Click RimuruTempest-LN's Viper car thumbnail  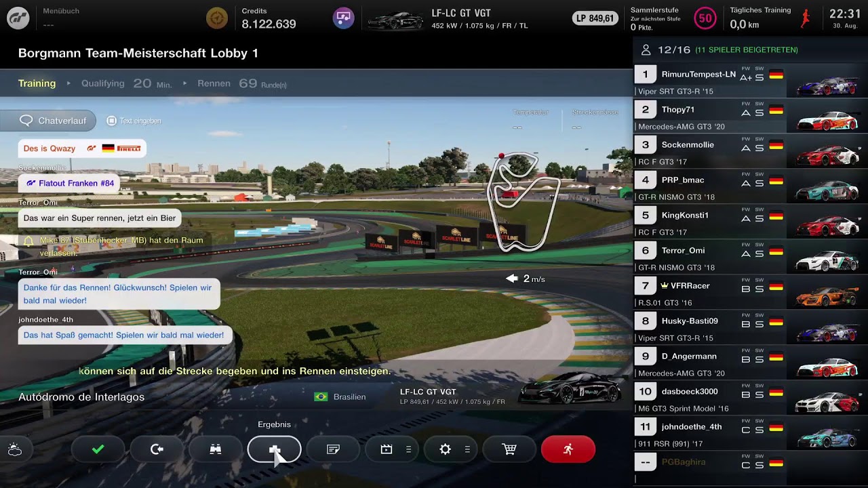click(827, 86)
